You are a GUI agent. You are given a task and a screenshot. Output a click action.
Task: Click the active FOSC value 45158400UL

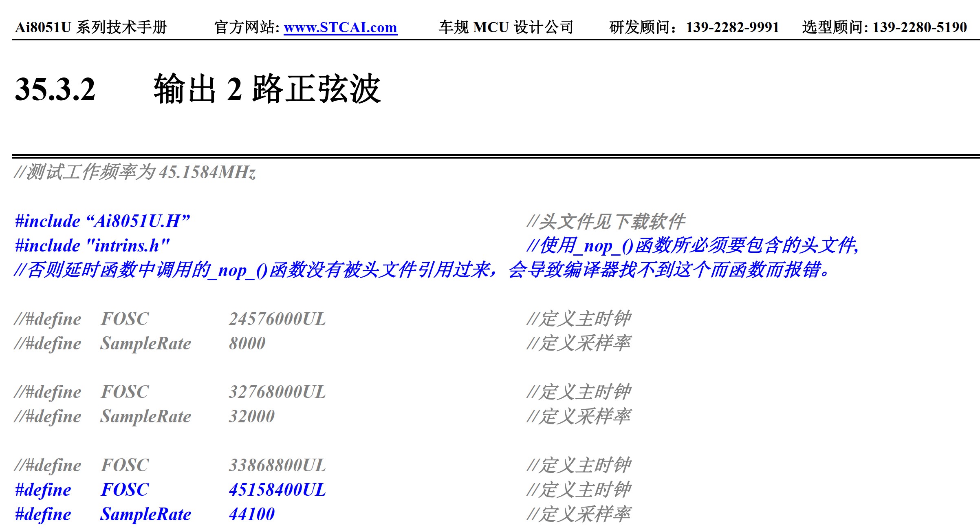coord(277,490)
